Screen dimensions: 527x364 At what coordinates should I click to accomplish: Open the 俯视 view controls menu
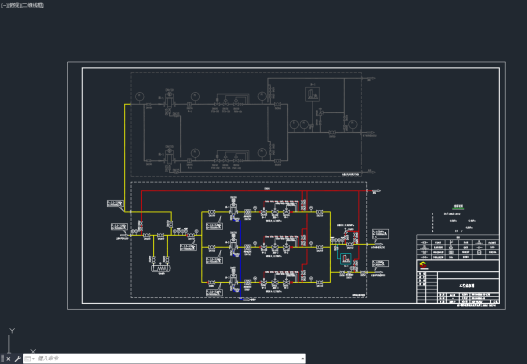point(13,5)
